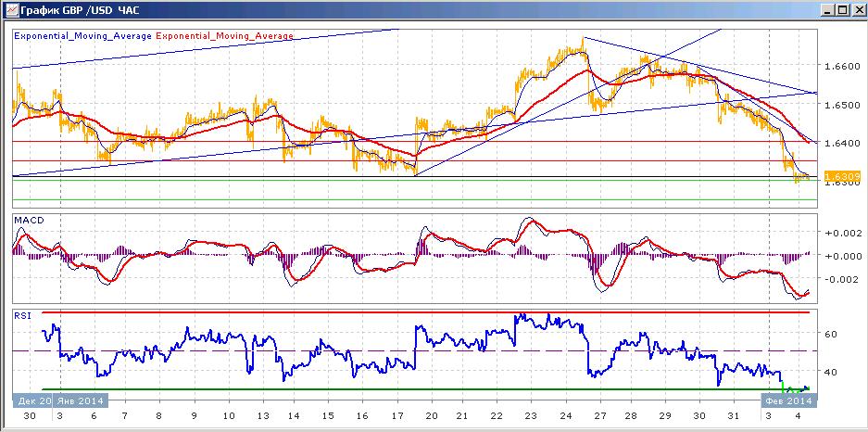Select the blue Exponential_Moving_Average legend label

coord(82,35)
